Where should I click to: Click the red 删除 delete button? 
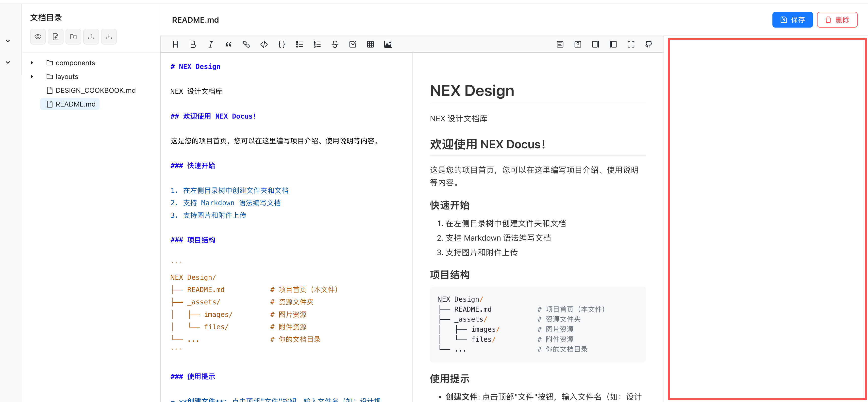tap(837, 20)
